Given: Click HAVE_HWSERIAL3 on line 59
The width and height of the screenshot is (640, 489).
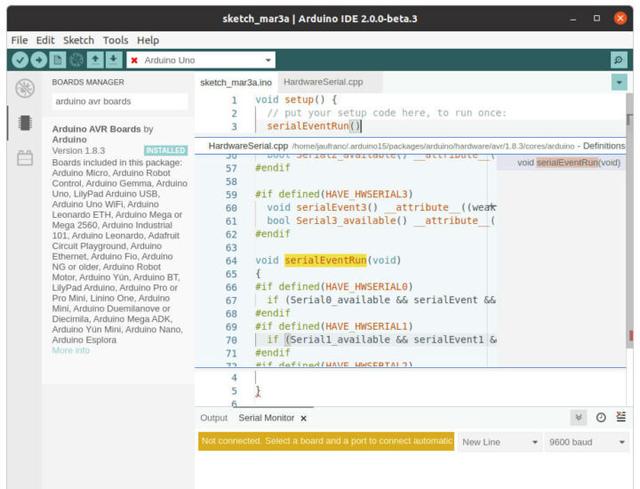Looking at the screenshot, I should coord(367,194).
